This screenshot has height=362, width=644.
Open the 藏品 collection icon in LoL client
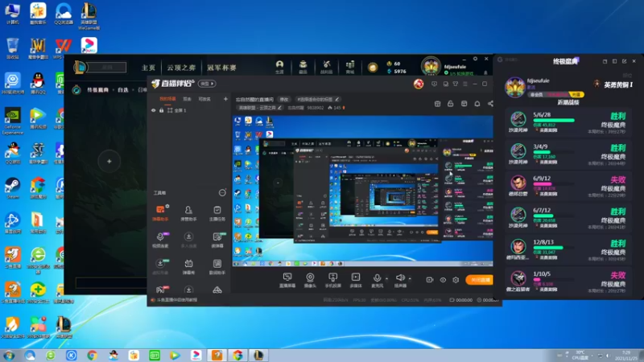pyautogui.click(x=303, y=67)
